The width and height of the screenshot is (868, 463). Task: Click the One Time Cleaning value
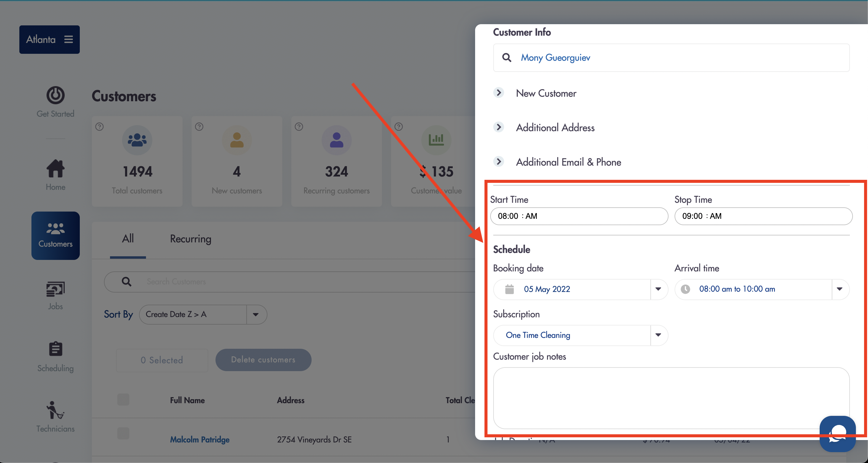(538, 335)
